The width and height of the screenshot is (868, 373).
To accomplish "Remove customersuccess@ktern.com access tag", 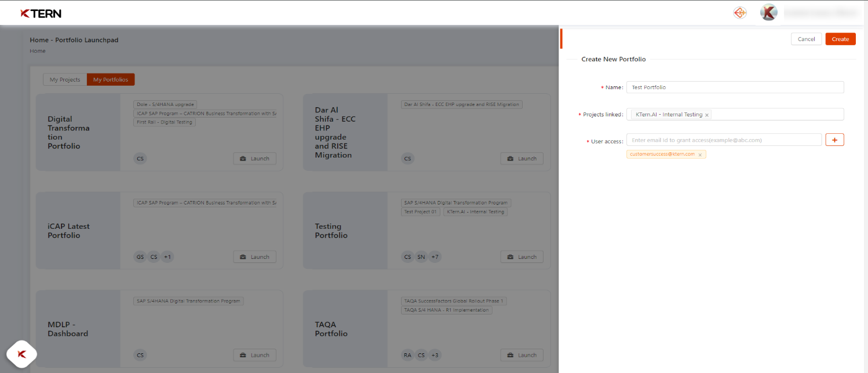I will tap(700, 155).
